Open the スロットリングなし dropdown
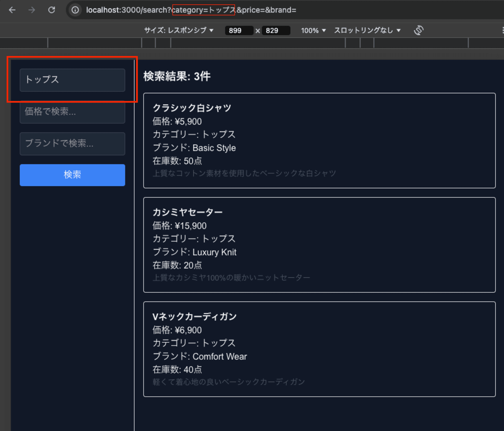This screenshot has height=431, width=504. pyautogui.click(x=367, y=30)
